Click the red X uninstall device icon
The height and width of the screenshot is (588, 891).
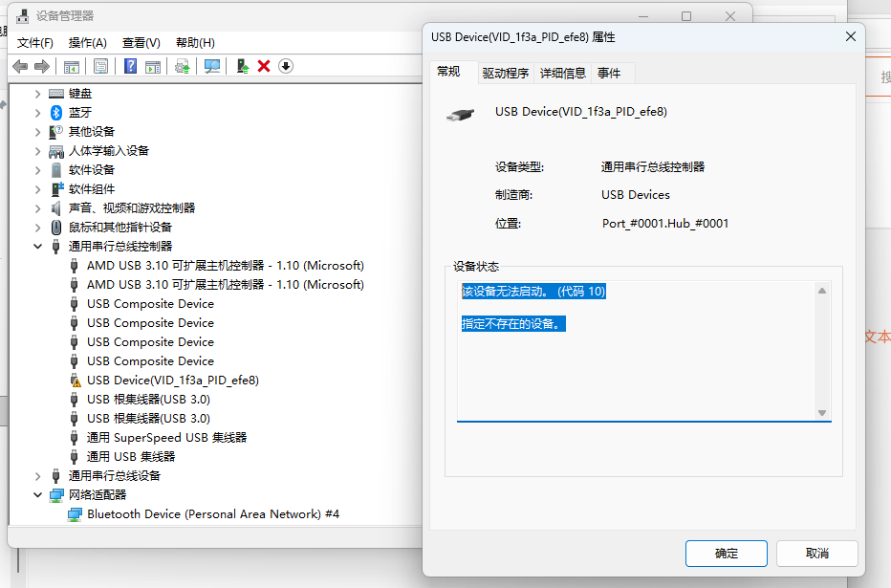tap(264, 66)
